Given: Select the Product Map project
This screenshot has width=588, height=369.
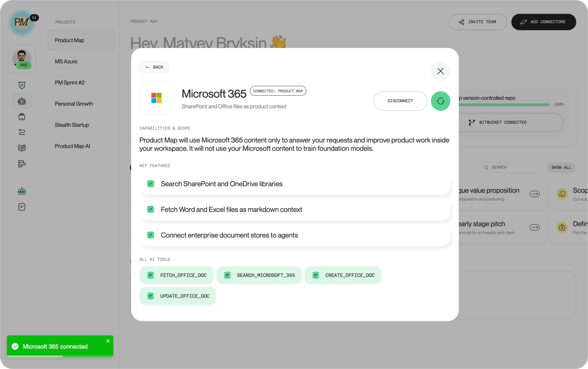Looking at the screenshot, I should point(81,40).
